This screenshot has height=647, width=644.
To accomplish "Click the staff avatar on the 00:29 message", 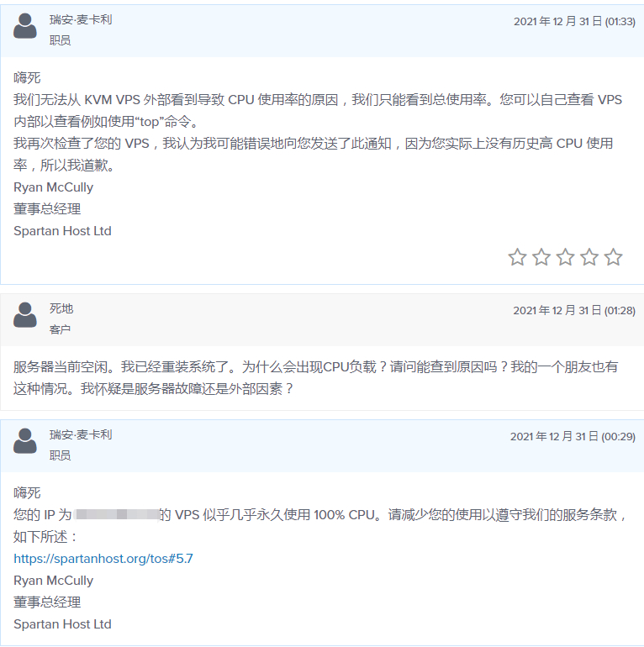I will (25, 441).
